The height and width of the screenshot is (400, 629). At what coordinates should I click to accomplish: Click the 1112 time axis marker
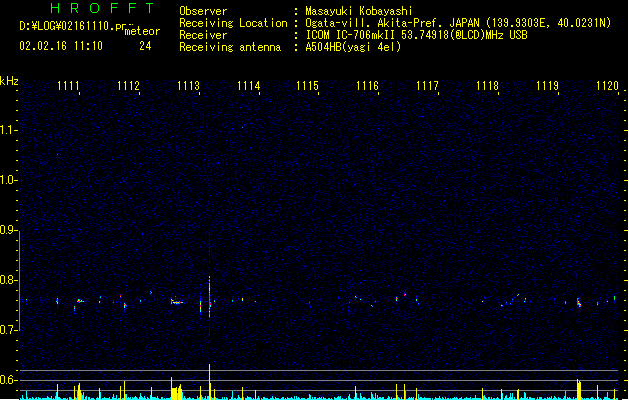[128, 85]
